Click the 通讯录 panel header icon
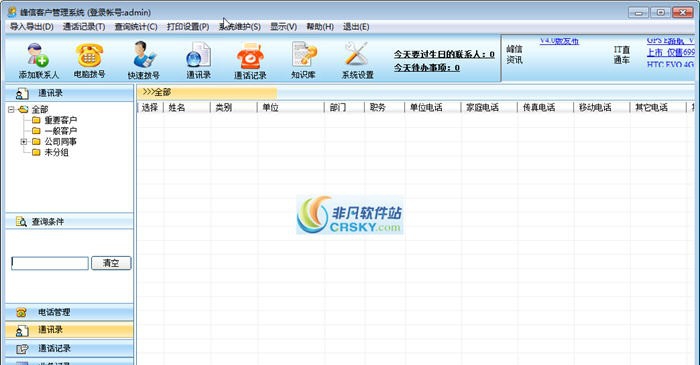The width and height of the screenshot is (700, 365). click(22, 93)
